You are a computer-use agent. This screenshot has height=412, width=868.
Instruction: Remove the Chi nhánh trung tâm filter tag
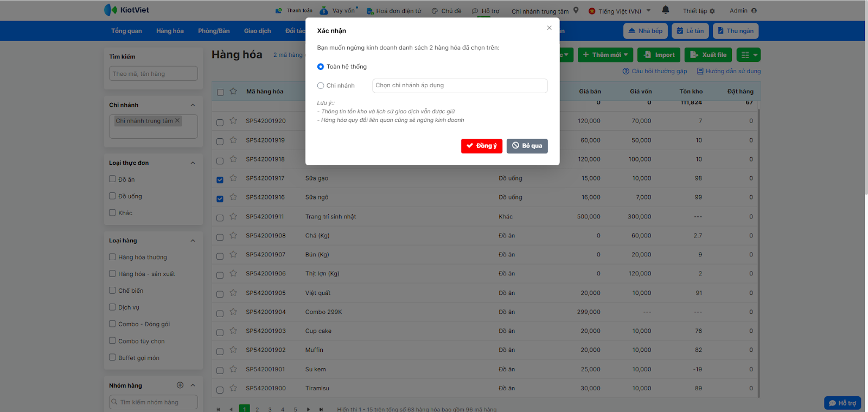coord(177,120)
